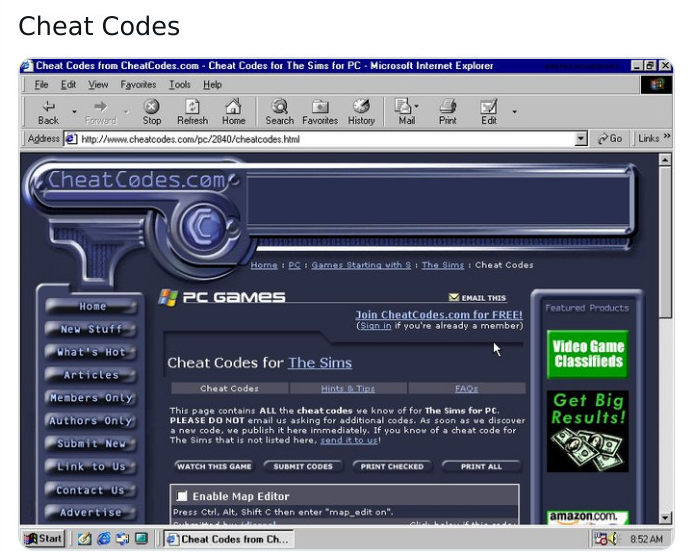Open the Edit menu in menu bar
694x552 pixels.
pos(68,85)
